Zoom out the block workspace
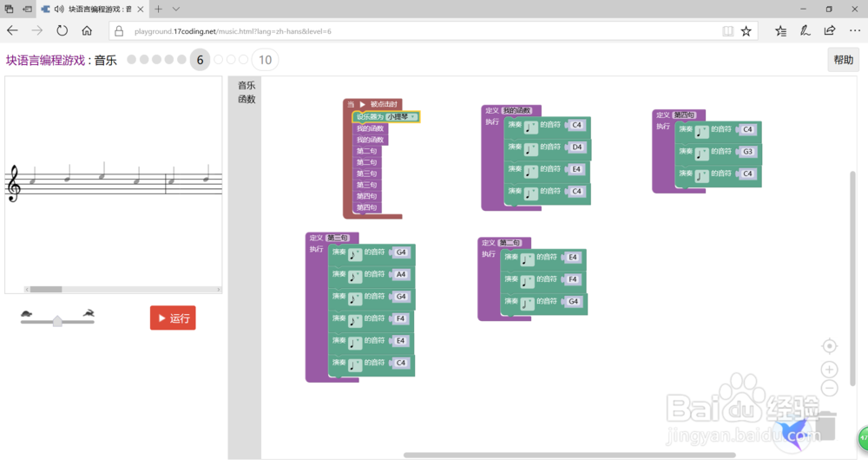This screenshot has height=465, width=868. pos(829,388)
